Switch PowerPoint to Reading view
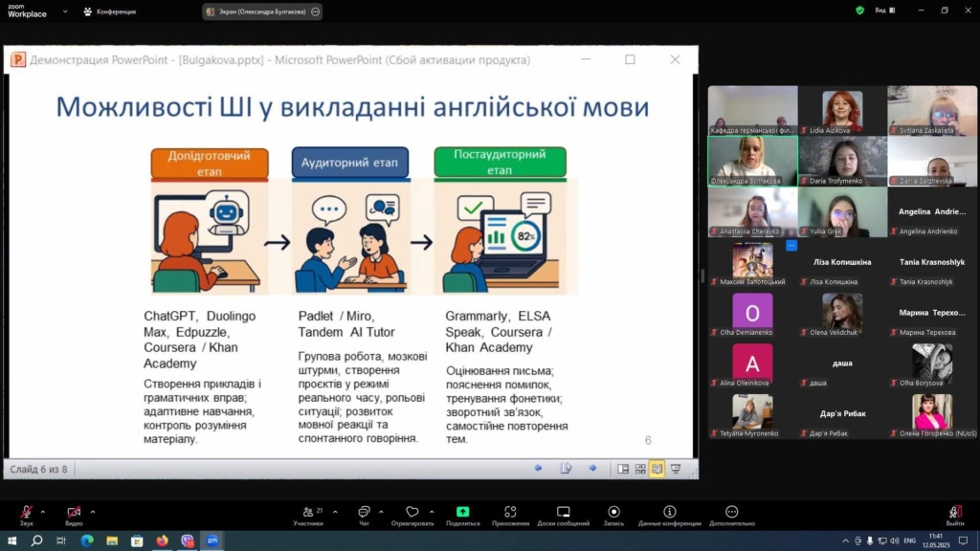The image size is (980, 551). (x=657, y=469)
